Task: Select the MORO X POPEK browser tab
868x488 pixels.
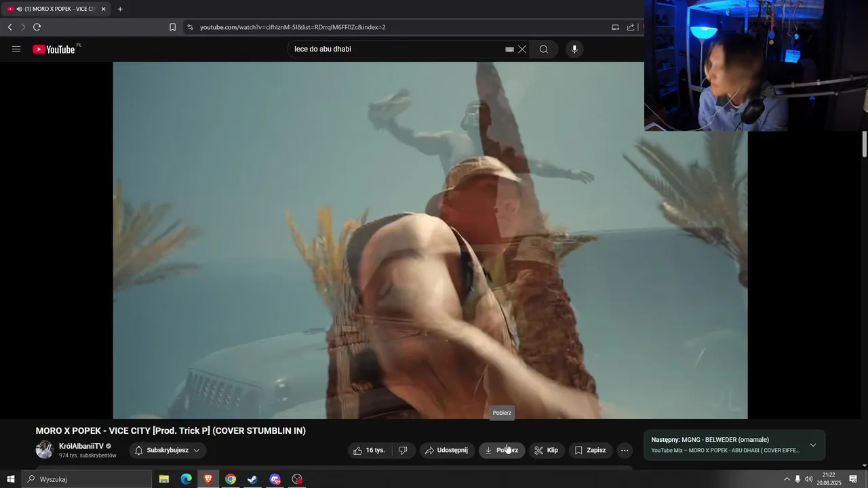Action: [56, 9]
